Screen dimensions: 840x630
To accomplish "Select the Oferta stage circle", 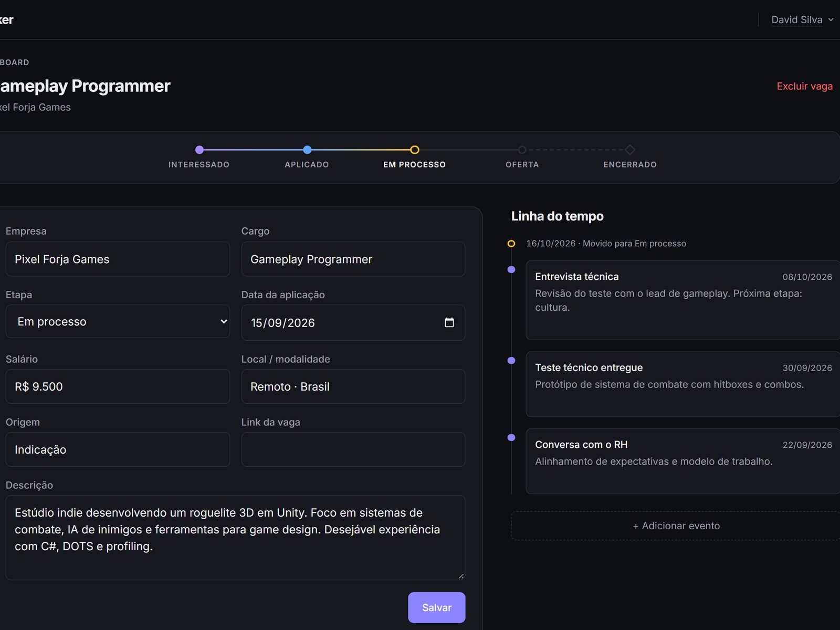I will (x=522, y=150).
